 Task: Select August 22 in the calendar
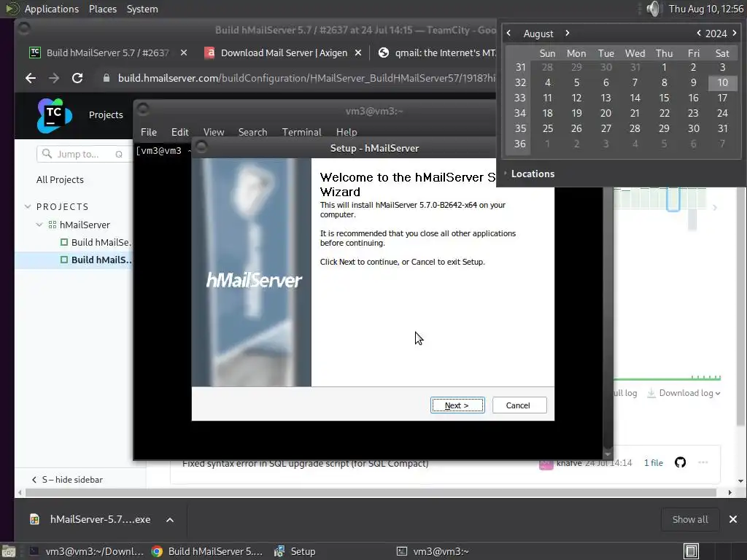(x=664, y=113)
